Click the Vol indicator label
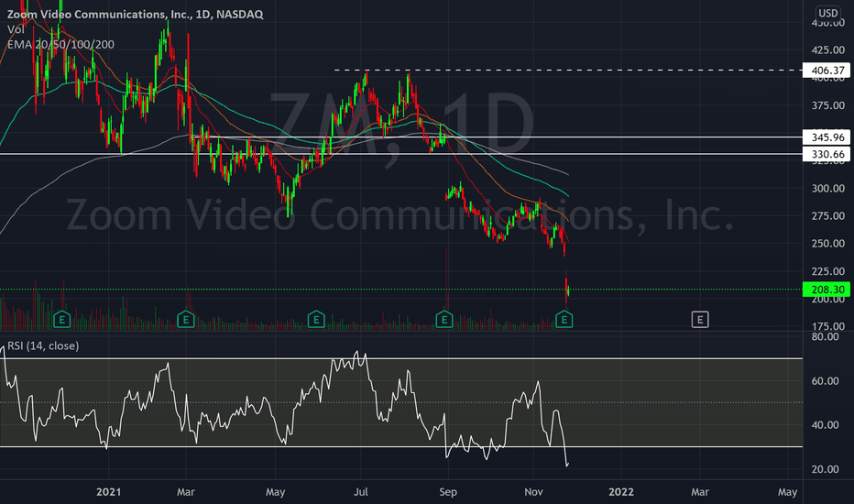This screenshot has height=504, width=854. point(16,29)
